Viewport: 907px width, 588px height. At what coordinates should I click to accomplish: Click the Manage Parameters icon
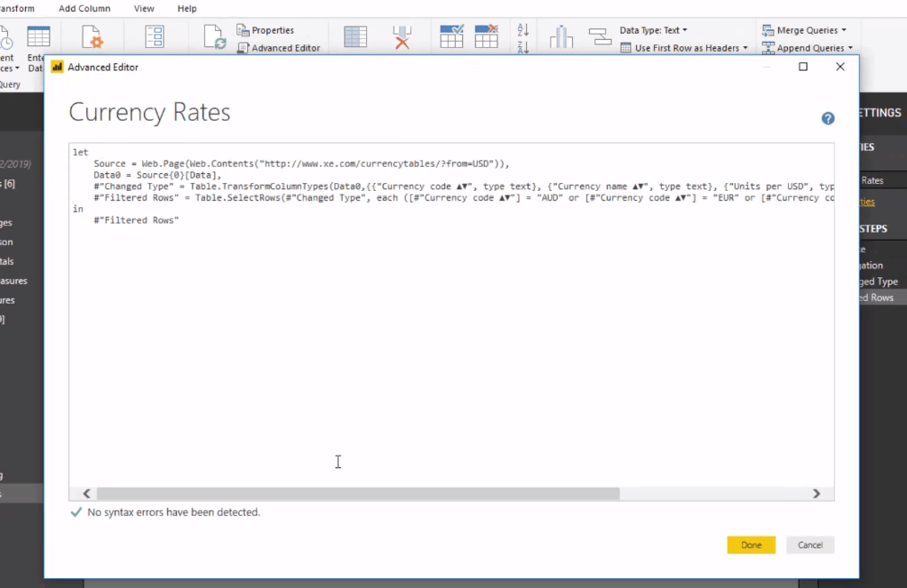click(x=155, y=37)
